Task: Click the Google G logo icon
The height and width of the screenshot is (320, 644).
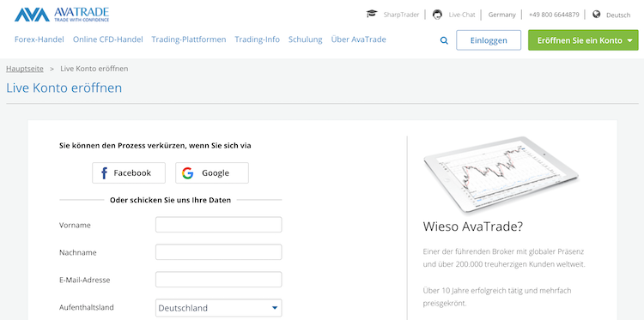Action: (188, 173)
